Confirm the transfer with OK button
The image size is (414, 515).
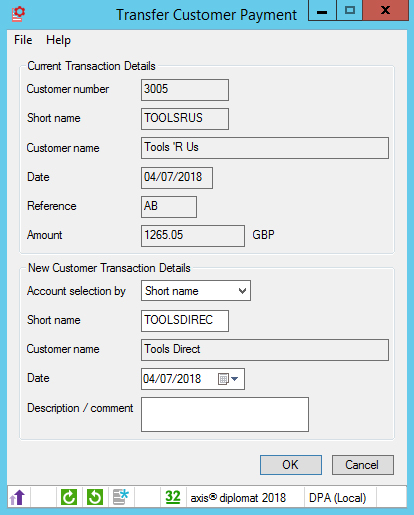point(291,465)
